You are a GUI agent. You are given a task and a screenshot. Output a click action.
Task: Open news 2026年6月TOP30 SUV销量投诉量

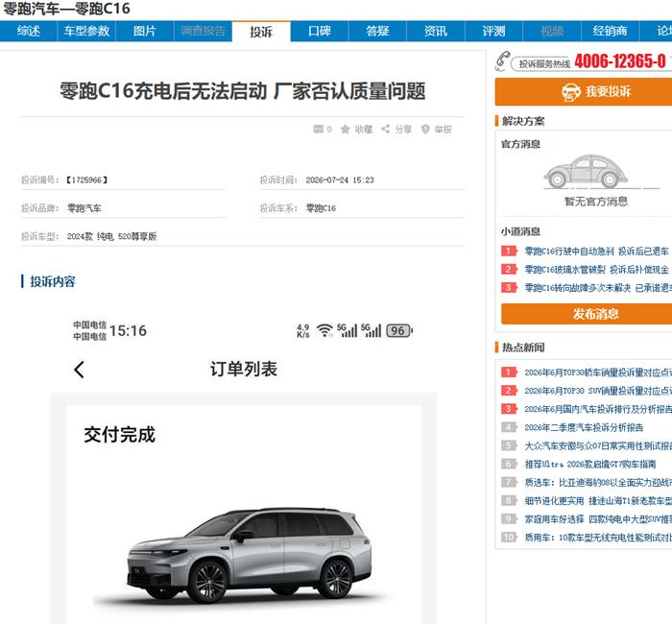click(x=598, y=391)
